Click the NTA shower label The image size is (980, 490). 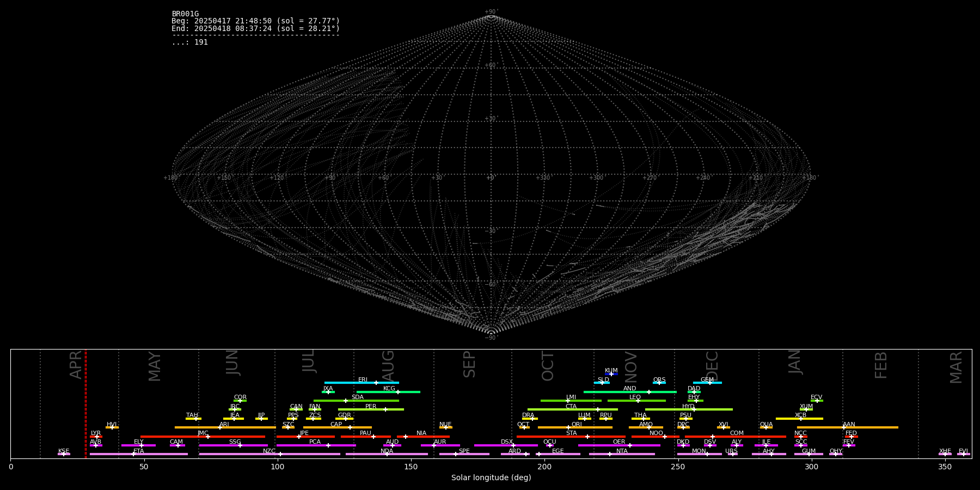click(622, 451)
